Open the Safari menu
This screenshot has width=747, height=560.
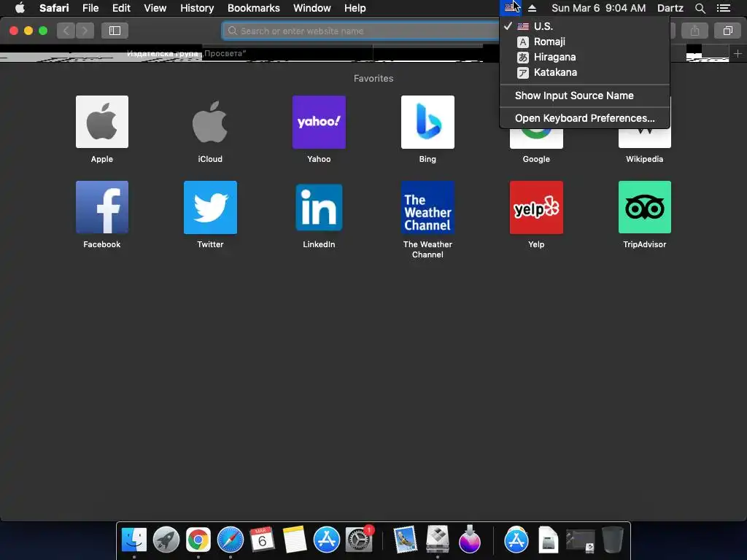point(54,8)
